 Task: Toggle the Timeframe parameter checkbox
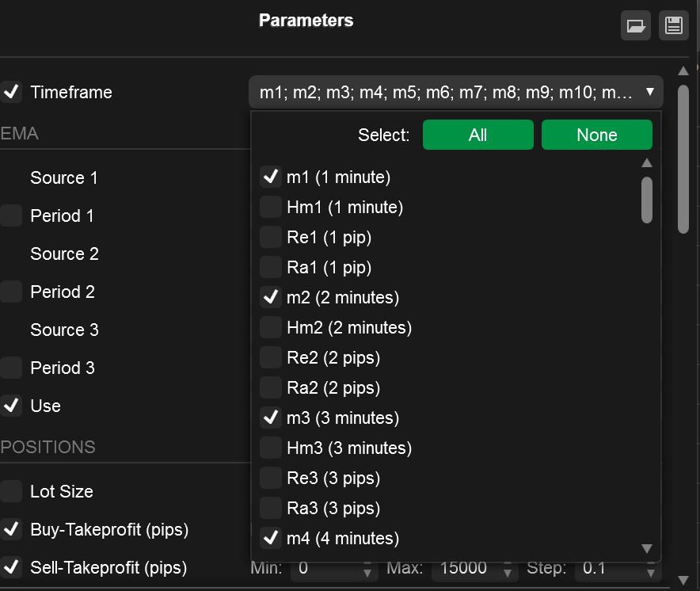click(11, 92)
